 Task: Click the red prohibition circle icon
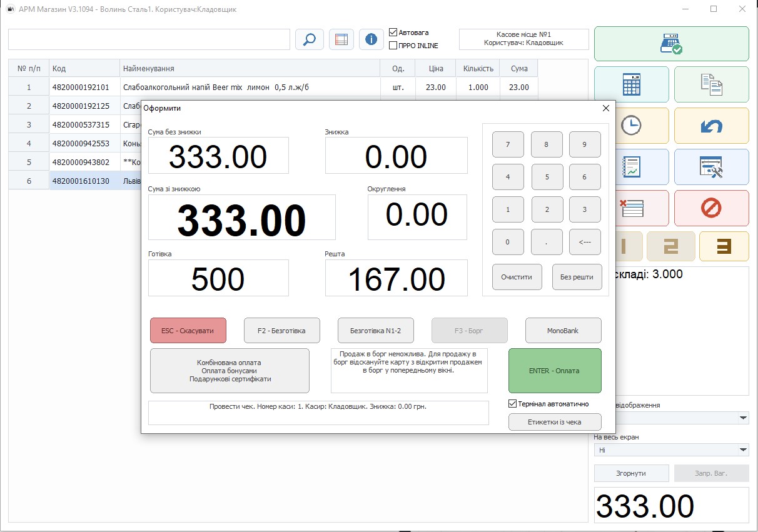click(711, 208)
